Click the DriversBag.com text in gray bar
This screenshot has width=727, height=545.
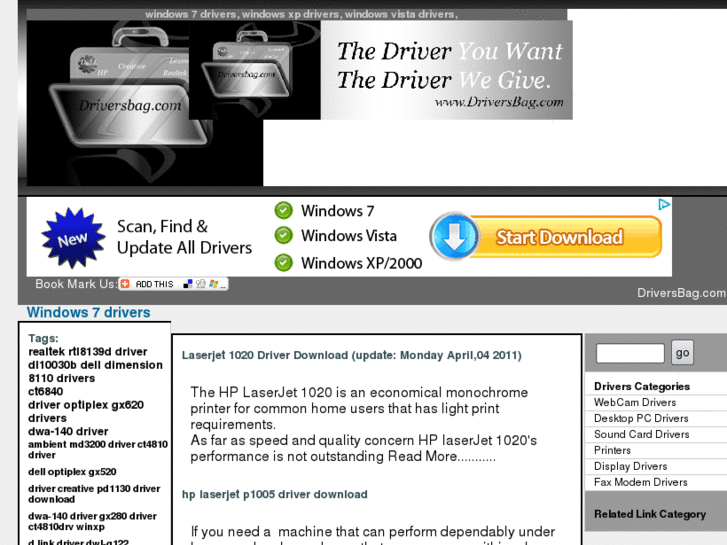tap(681, 293)
